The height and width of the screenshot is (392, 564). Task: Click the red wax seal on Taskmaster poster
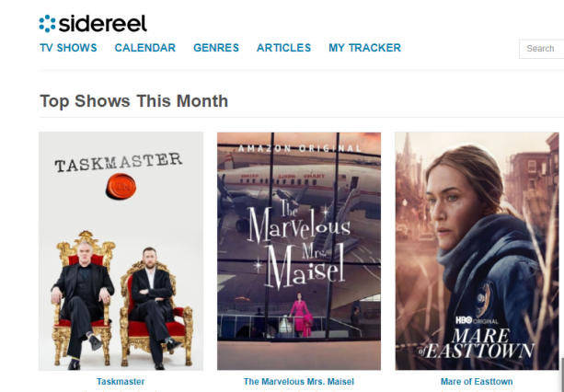(121, 186)
